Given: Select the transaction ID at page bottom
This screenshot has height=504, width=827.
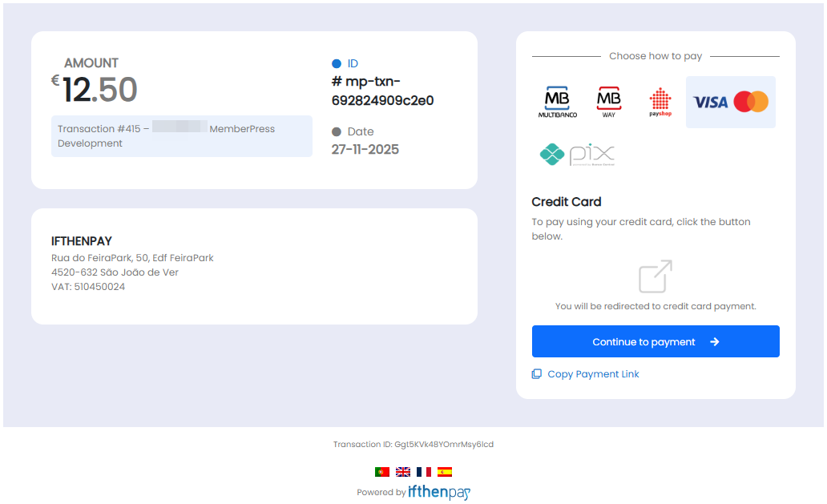Looking at the screenshot, I should tap(413, 444).
